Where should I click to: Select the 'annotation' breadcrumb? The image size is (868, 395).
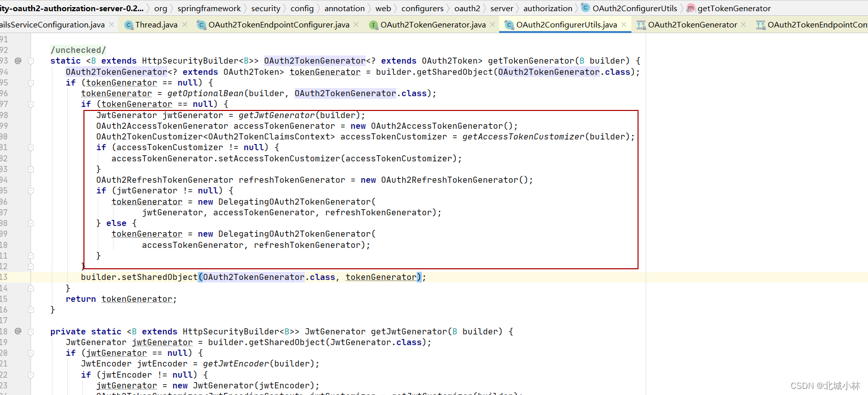click(344, 8)
